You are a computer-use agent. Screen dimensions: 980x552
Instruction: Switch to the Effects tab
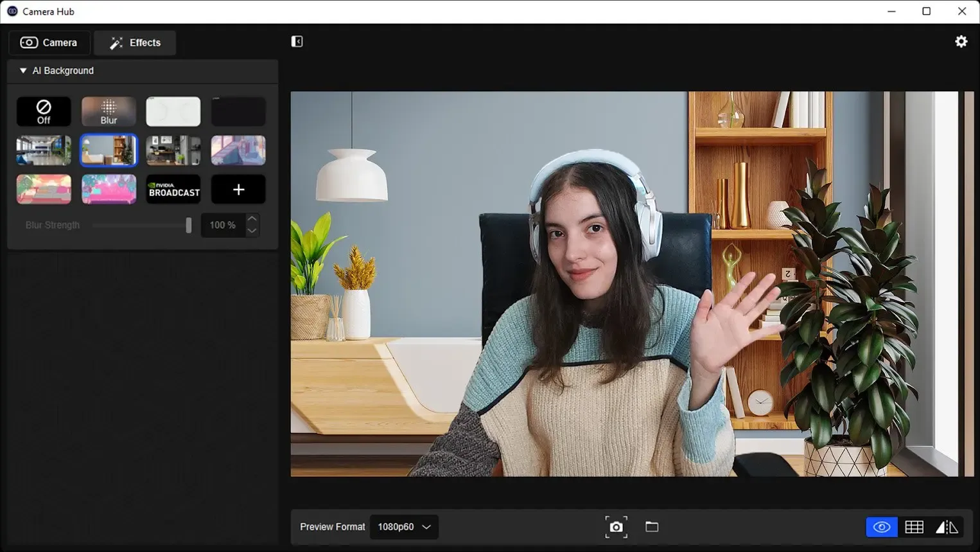pyautogui.click(x=135, y=43)
